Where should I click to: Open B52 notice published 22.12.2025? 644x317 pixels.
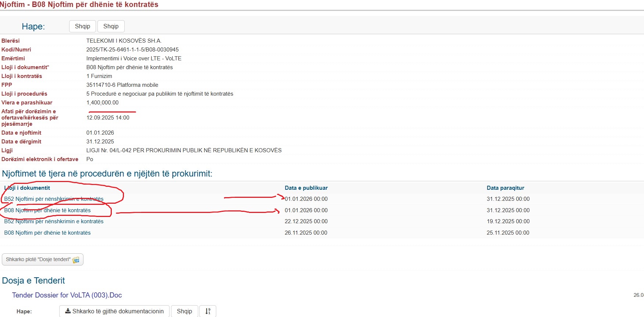pyautogui.click(x=54, y=221)
